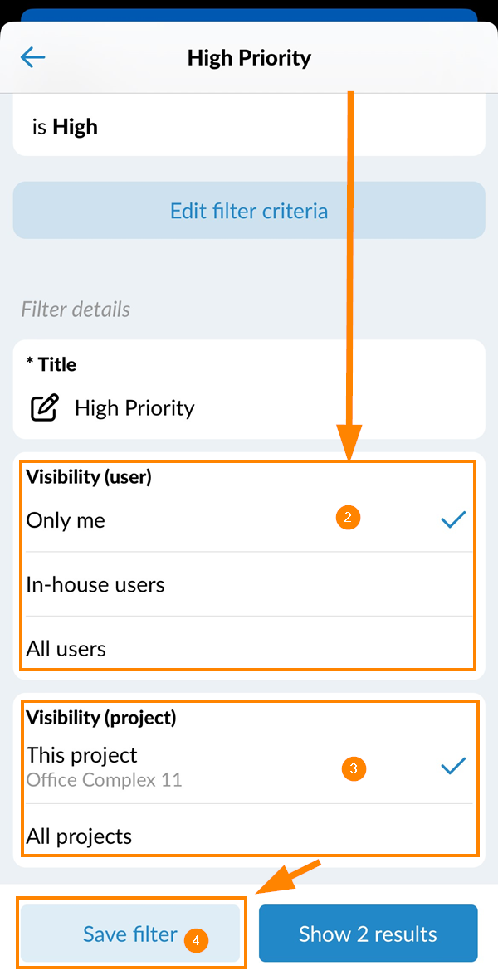
Task: Click the orange number 4 marker
Action: click(x=196, y=941)
